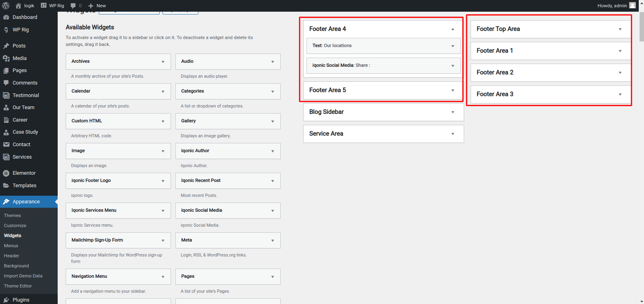Click the WordPress logo in admin bar

tap(6, 6)
